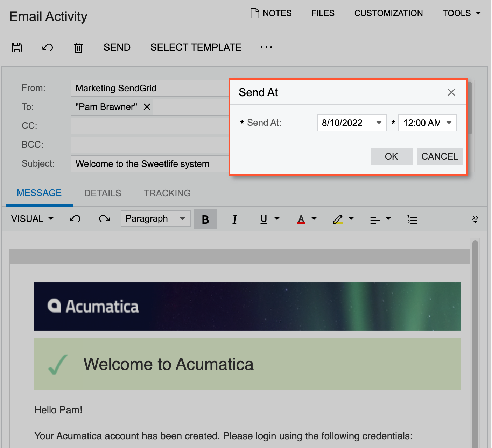
Task: Expand additional formatting tools with the chevron
Action: tap(475, 218)
